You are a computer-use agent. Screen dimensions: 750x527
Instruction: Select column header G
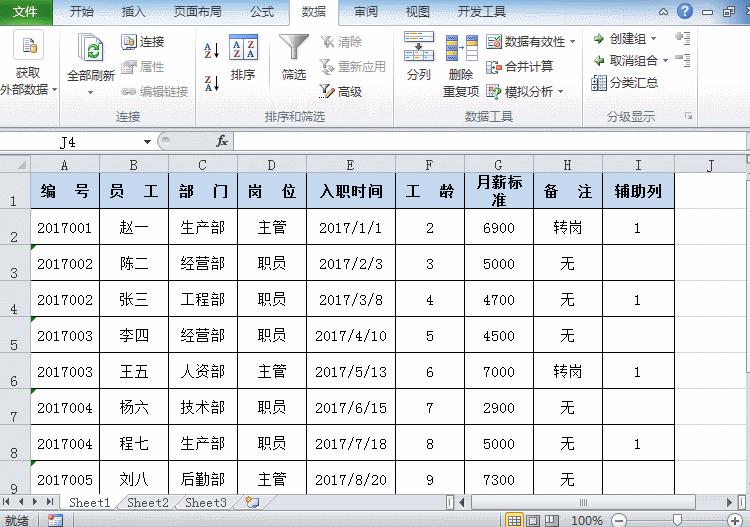click(x=499, y=165)
